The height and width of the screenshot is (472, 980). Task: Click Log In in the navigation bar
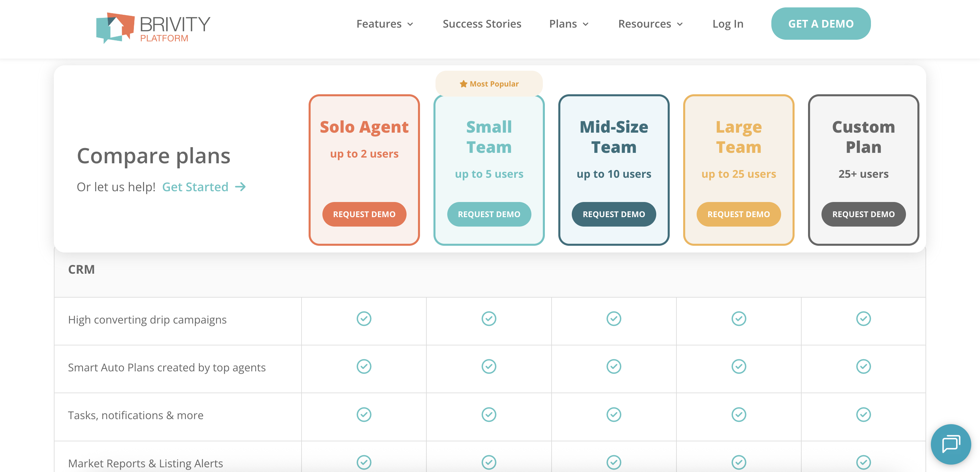[728, 24]
